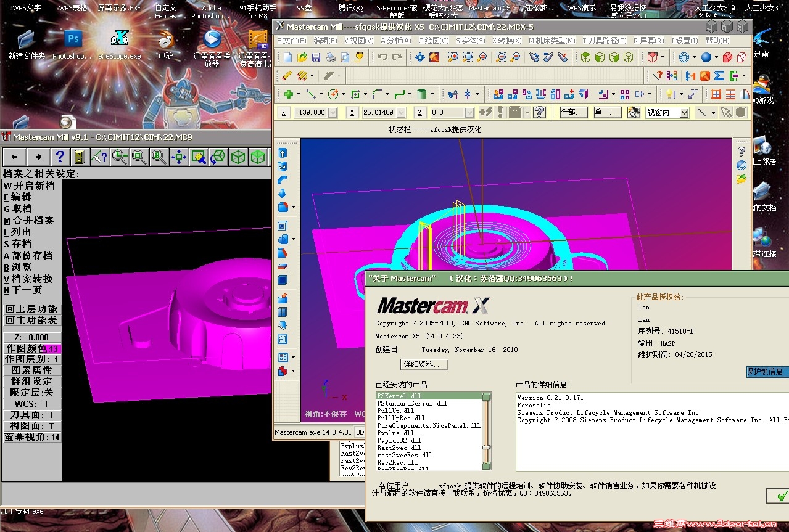
Task: Click the Fit-to-screen icon in X5 toolbar
Action: click(x=420, y=57)
